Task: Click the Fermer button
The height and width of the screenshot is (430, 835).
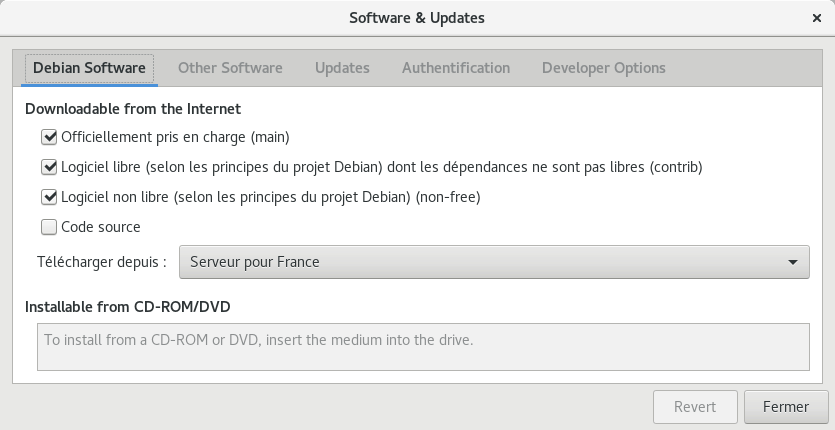Action: coord(786,407)
